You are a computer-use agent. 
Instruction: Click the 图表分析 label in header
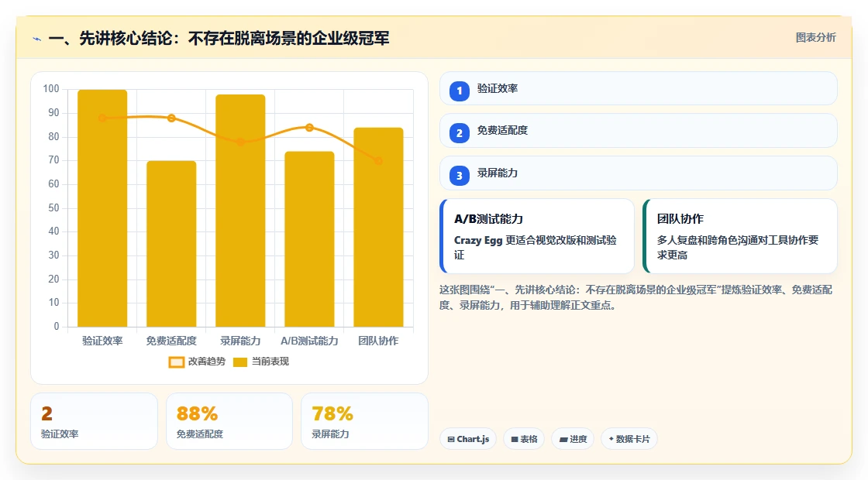(815, 38)
